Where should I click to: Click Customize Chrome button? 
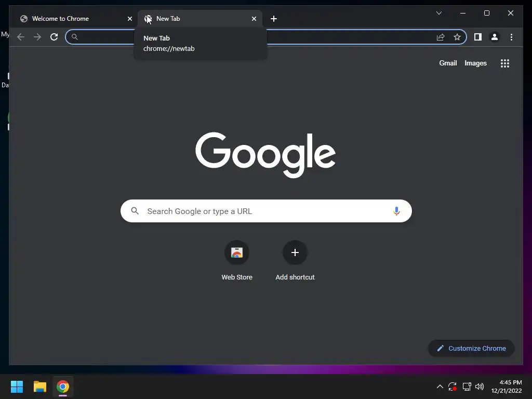tap(471, 349)
